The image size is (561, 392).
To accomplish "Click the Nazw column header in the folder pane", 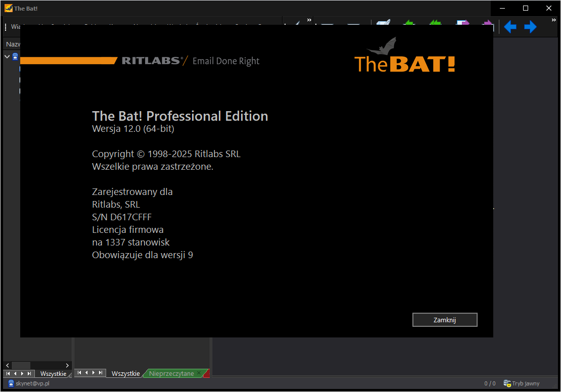I will [x=13, y=44].
